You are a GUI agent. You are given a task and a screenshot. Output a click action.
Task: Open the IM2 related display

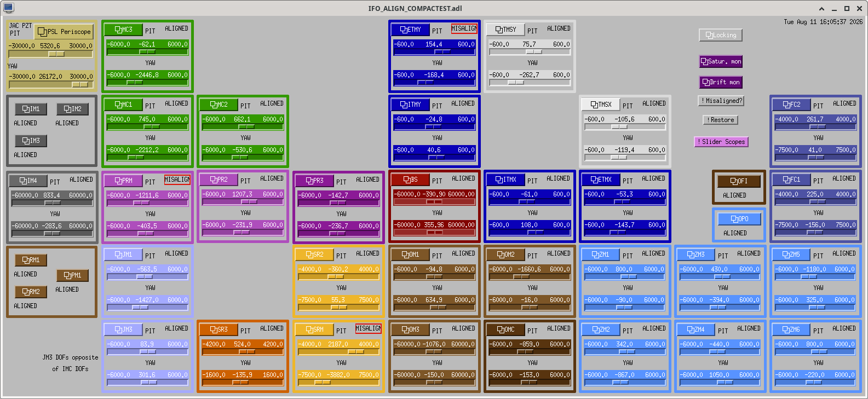[72, 109]
